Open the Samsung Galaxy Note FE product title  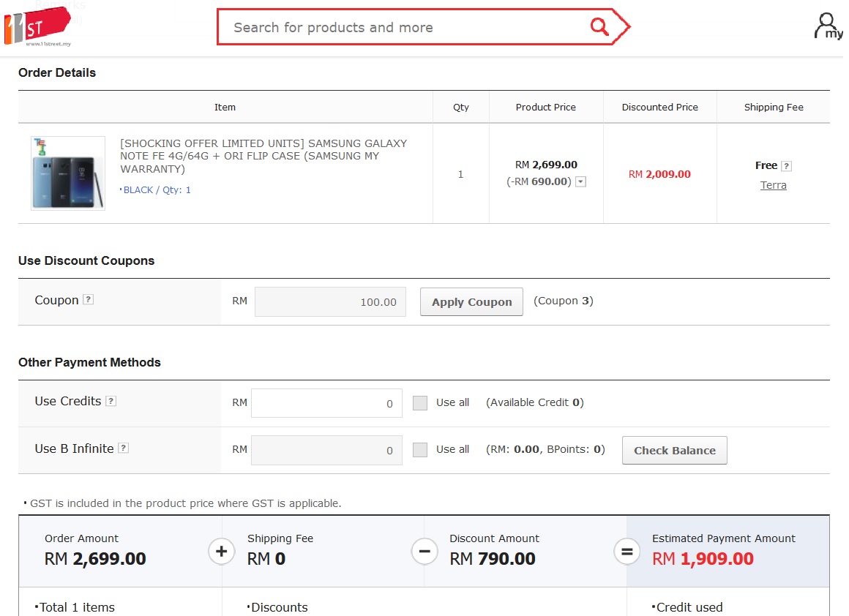pos(263,156)
